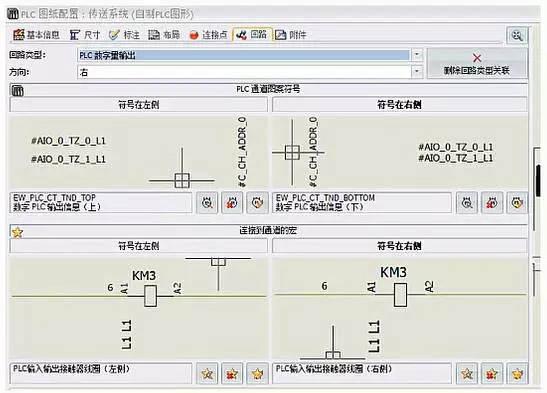This screenshot has height=393, width=547.
Task: Click search symbol icon beside EW_PLC_CT_TND_BOTTOM
Action: (467, 203)
